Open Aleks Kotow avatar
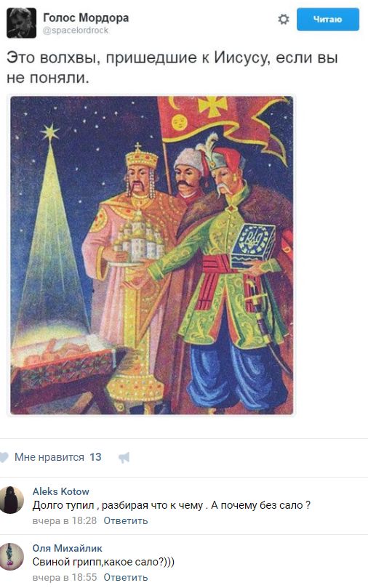 11,499
